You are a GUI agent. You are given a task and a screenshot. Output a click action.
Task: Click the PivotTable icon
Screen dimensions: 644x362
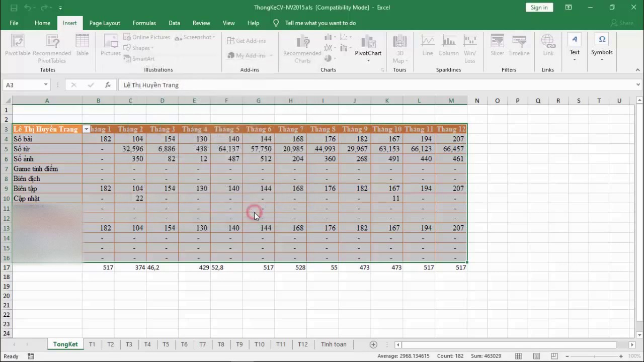coord(18,46)
